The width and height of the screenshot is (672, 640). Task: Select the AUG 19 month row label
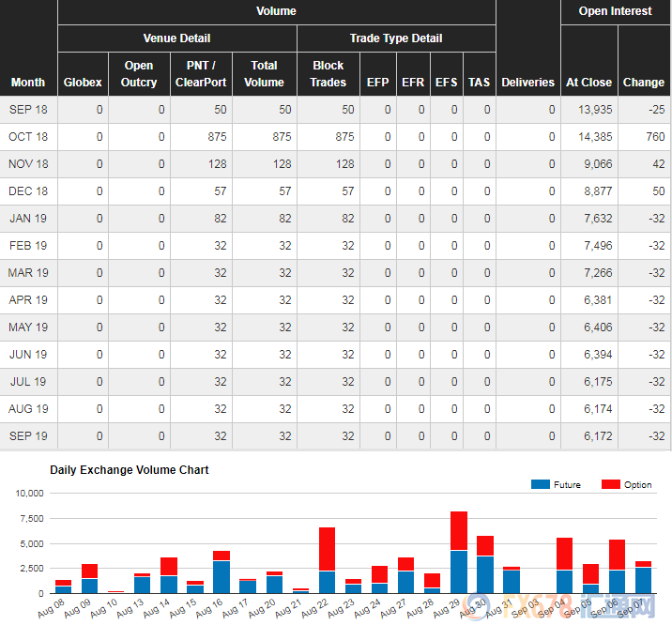point(28,408)
